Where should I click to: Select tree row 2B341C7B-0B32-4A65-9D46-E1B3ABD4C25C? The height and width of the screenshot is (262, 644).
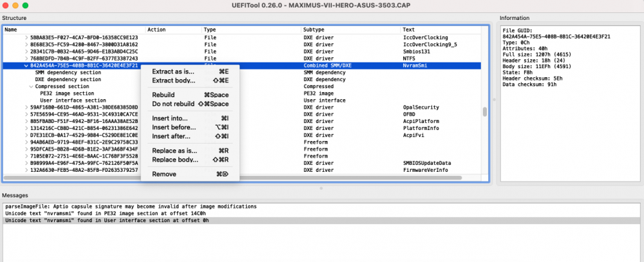coord(84,51)
